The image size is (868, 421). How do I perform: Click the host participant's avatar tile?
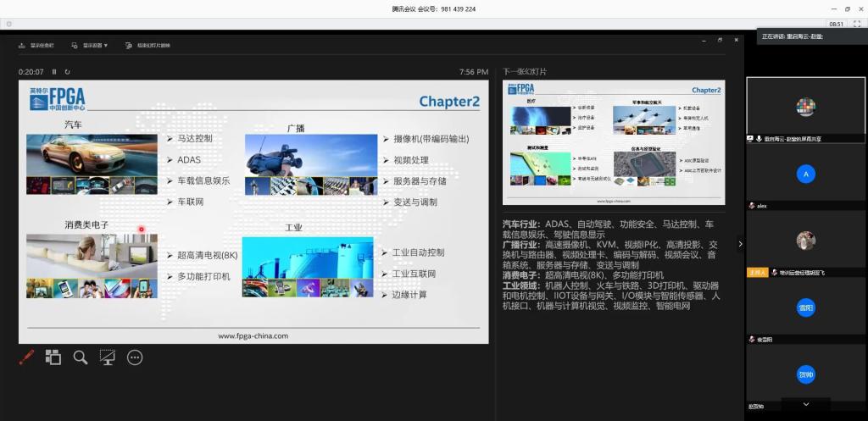click(805, 241)
